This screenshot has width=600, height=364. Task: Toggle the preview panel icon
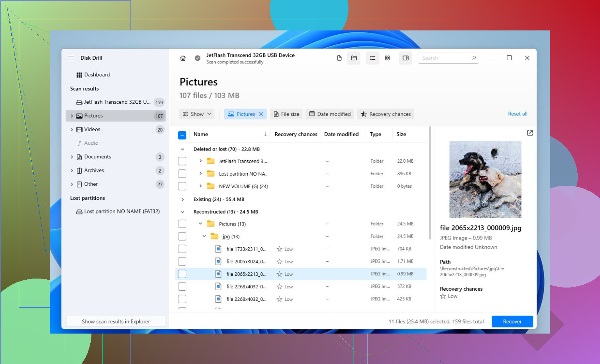[405, 58]
